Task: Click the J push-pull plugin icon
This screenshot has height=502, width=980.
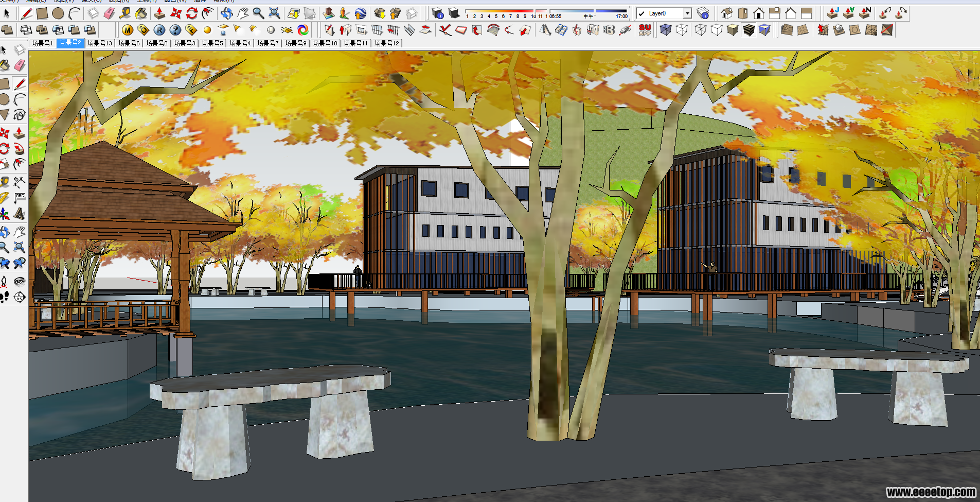Action: click(x=833, y=13)
